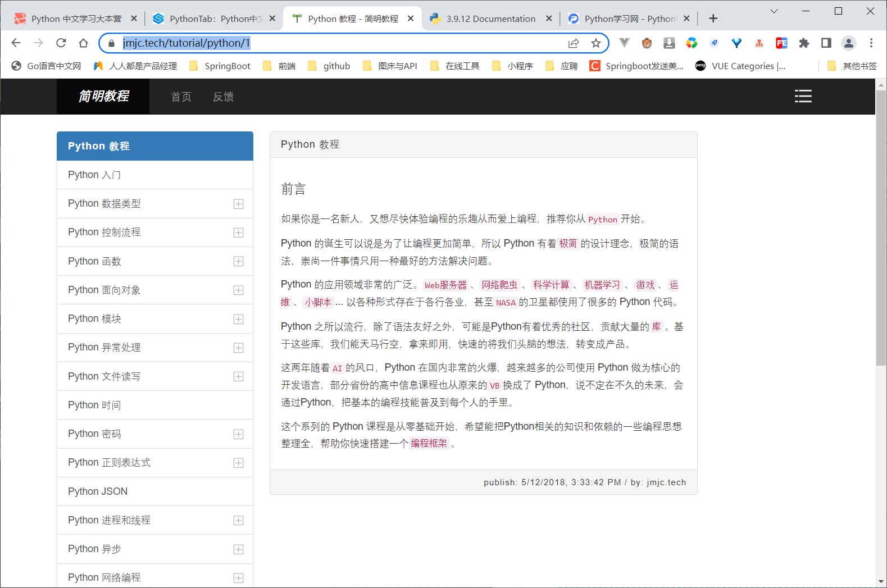Expand the Python 异常处理 section
The width and height of the screenshot is (887, 588).
[239, 348]
